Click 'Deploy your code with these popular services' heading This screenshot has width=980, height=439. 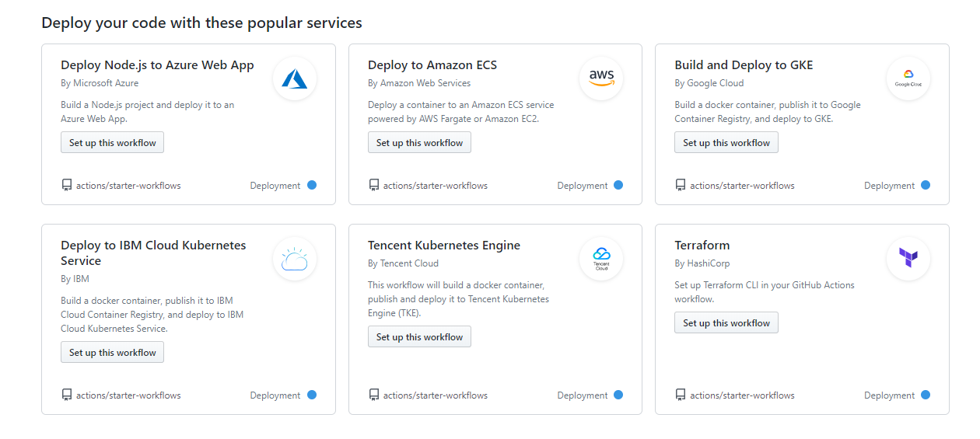[x=201, y=23]
